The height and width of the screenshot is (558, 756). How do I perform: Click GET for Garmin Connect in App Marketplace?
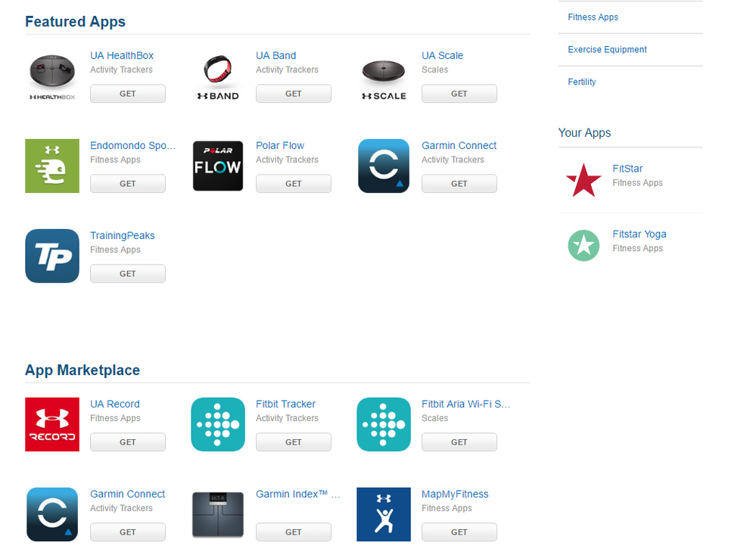point(128,532)
